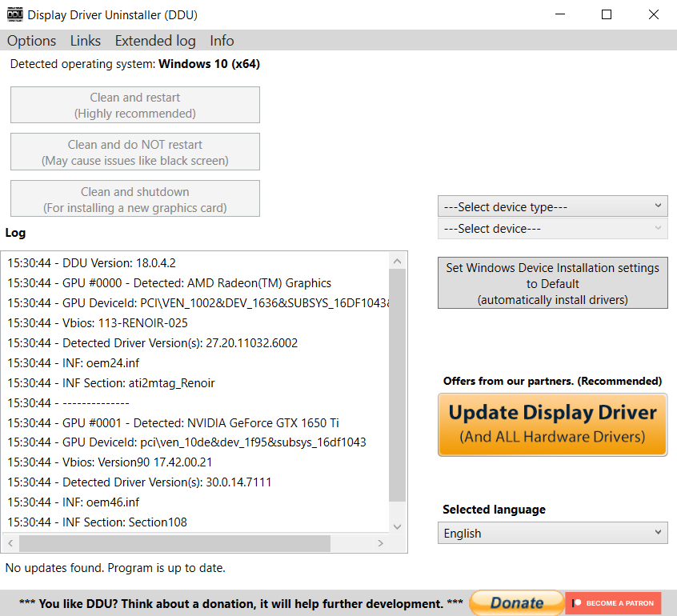
Task: Click the Update Display Driver banner
Action: click(552, 424)
